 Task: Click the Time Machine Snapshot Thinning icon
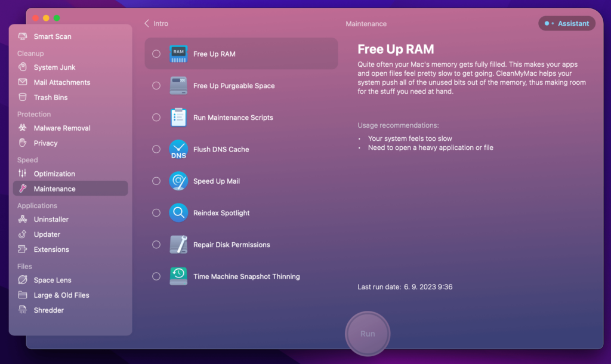tap(178, 276)
